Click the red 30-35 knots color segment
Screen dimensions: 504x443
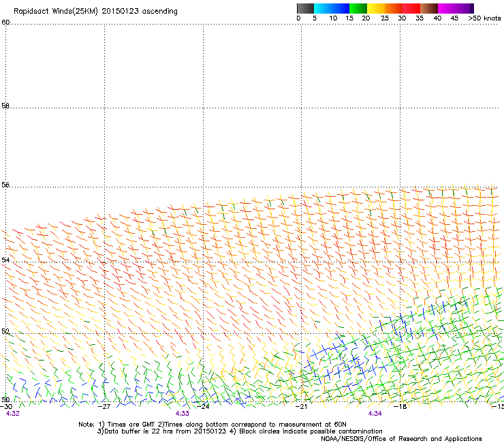point(411,8)
